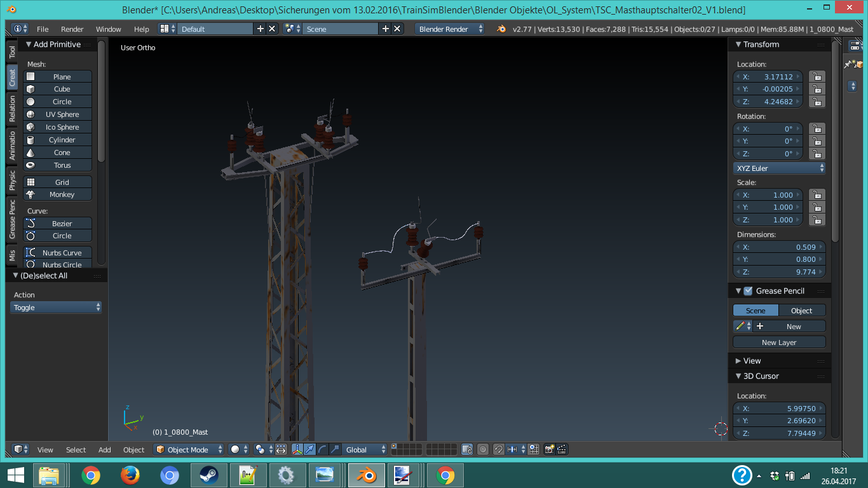
Task: Click the OpenGL render image camera icon
Action: tap(550, 449)
